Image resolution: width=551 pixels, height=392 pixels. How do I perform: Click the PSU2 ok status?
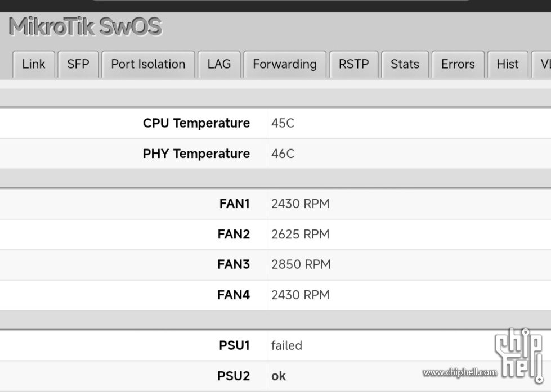[x=278, y=376]
